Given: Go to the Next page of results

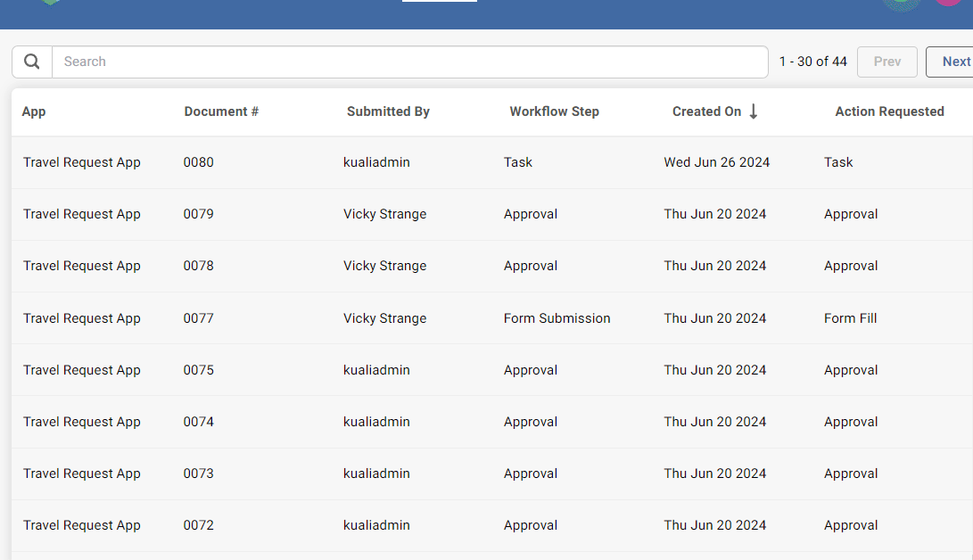Looking at the screenshot, I should click(954, 62).
